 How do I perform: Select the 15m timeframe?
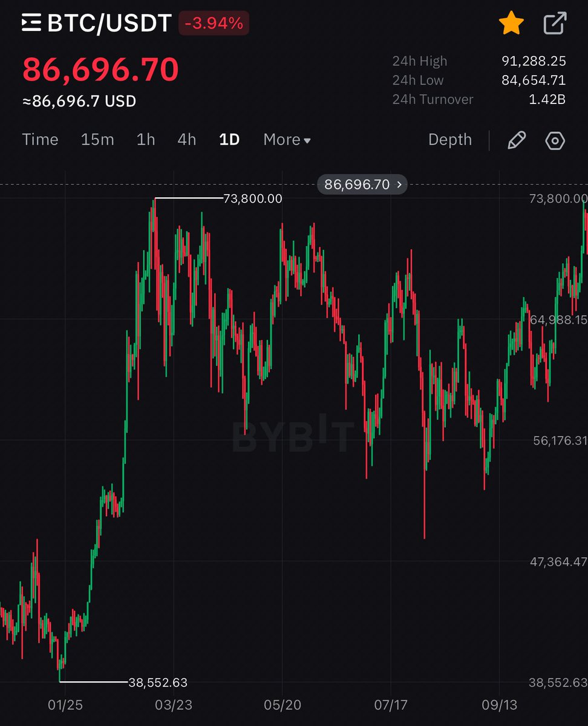(97, 140)
